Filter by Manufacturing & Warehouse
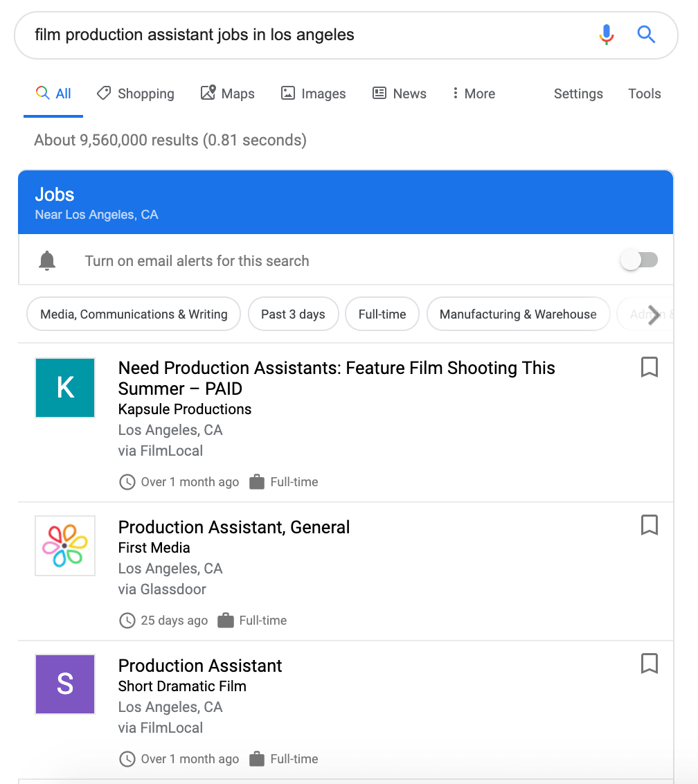Image resolution: width=698 pixels, height=784 pixels. click(518, 314)
